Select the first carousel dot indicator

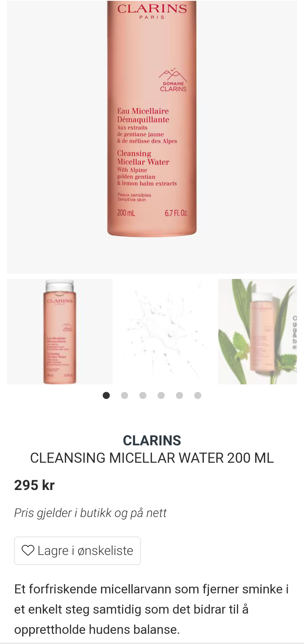[x=106, y=395]
